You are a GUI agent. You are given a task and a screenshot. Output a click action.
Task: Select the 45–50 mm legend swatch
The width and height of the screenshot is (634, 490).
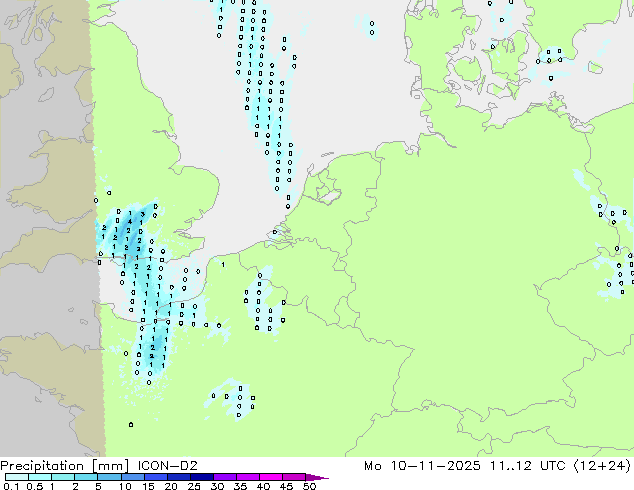293,477
